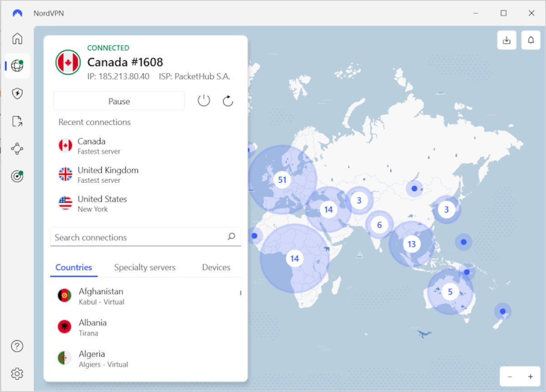The width and height of the screenshot is (546, 392).
Task: Select Albania Tirana server
Action: coord(146,327)
